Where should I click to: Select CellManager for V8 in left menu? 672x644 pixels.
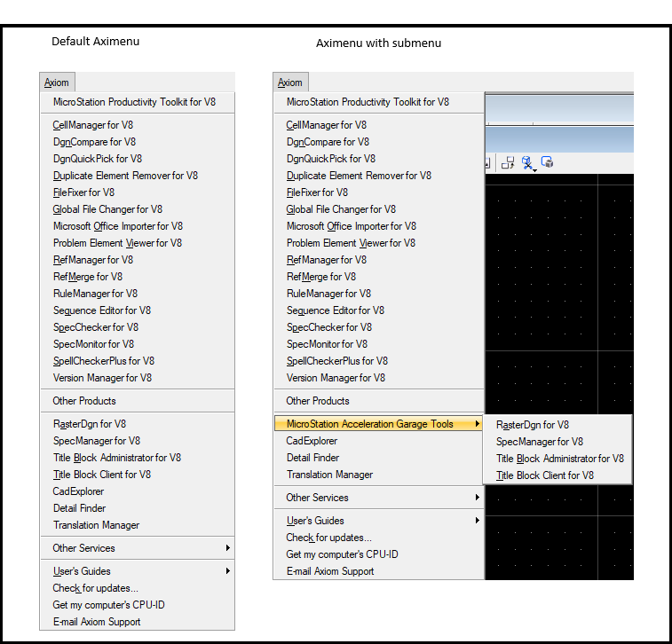pos(93,125)
